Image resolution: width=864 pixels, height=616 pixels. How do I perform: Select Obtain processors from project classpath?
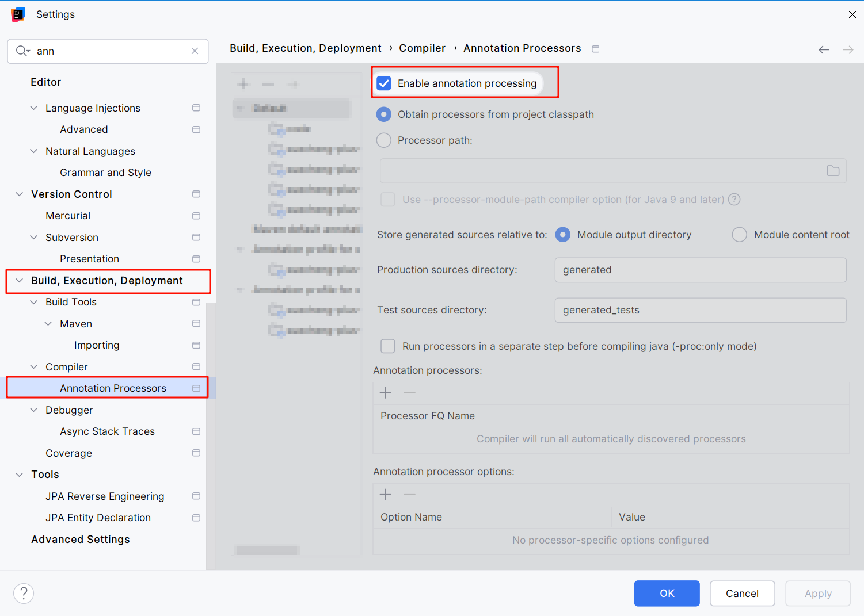[383, 114]
